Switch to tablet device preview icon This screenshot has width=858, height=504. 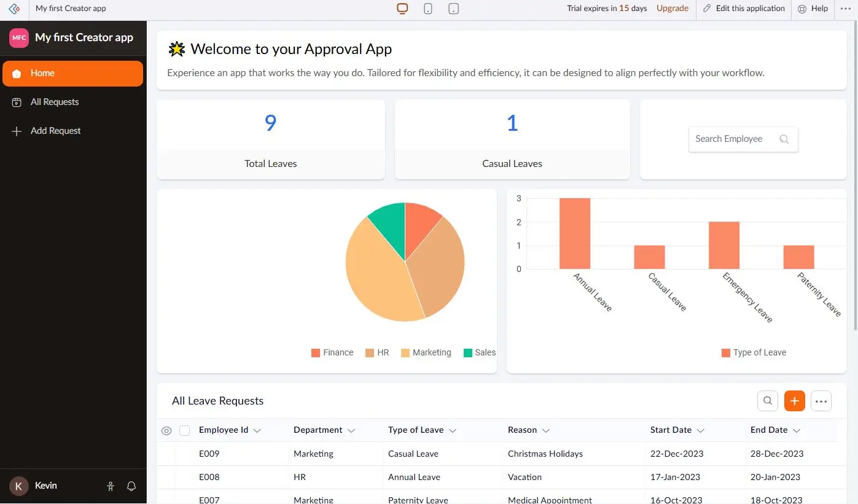(x=454, y=9)
